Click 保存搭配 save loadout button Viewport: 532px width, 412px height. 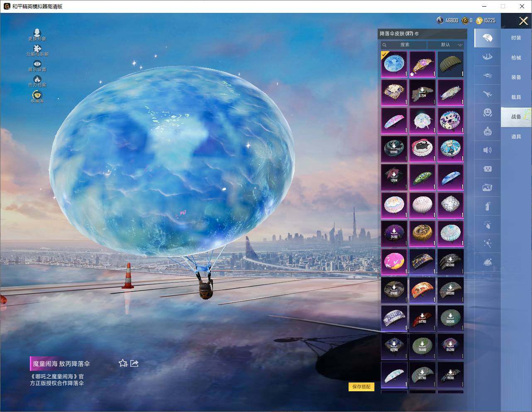point(361,387)
